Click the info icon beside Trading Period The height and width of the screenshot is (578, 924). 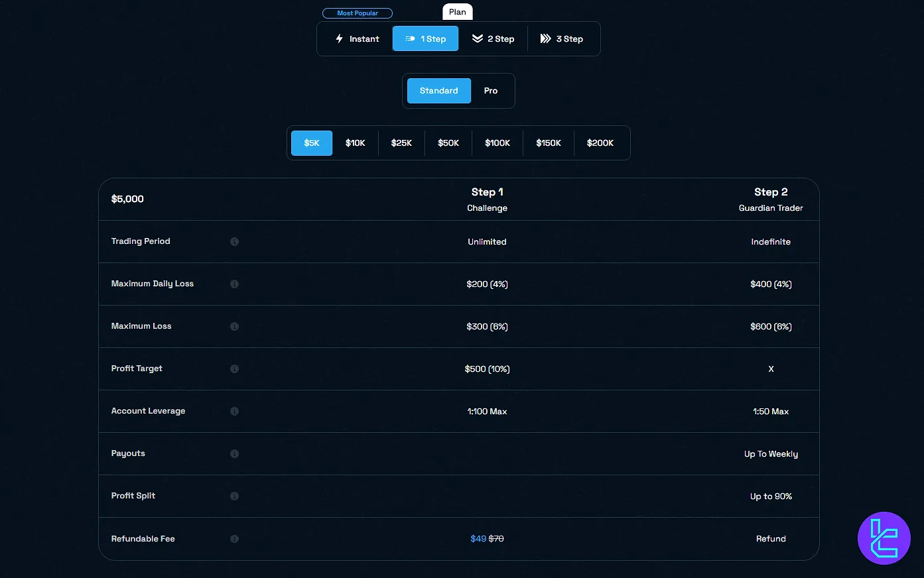tap(234, 242)
